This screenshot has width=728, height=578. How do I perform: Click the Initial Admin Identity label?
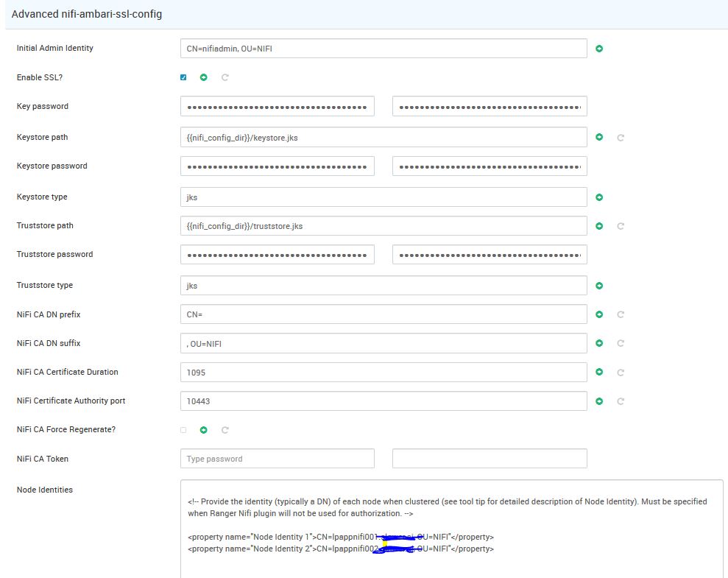tap(54, 48)
